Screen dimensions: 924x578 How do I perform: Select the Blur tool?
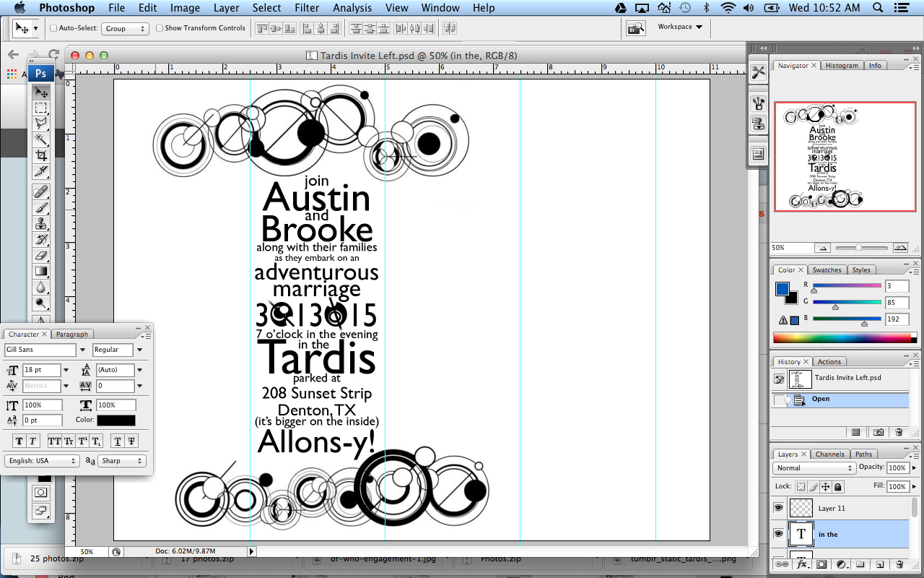41,287
